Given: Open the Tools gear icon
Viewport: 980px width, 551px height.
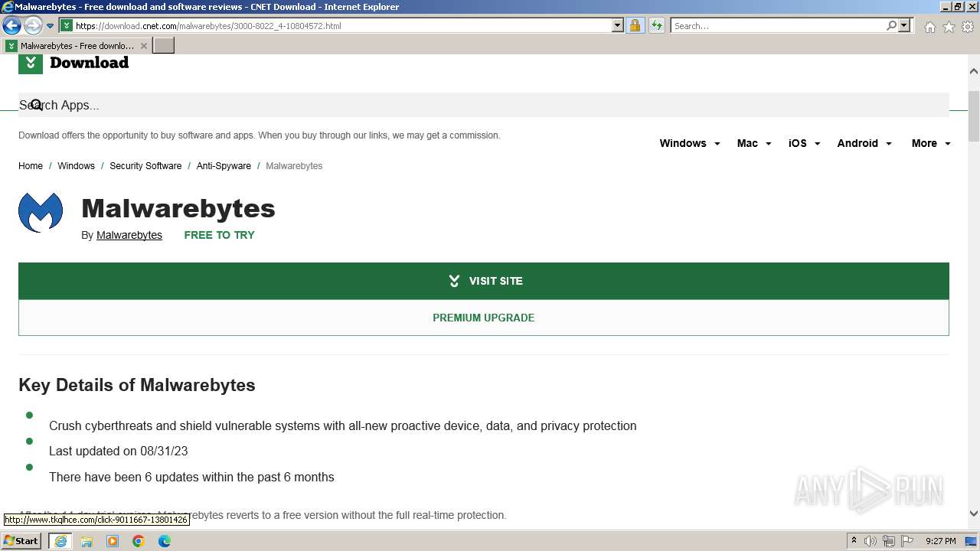Looking at the screenshot, I should [968, 27].
